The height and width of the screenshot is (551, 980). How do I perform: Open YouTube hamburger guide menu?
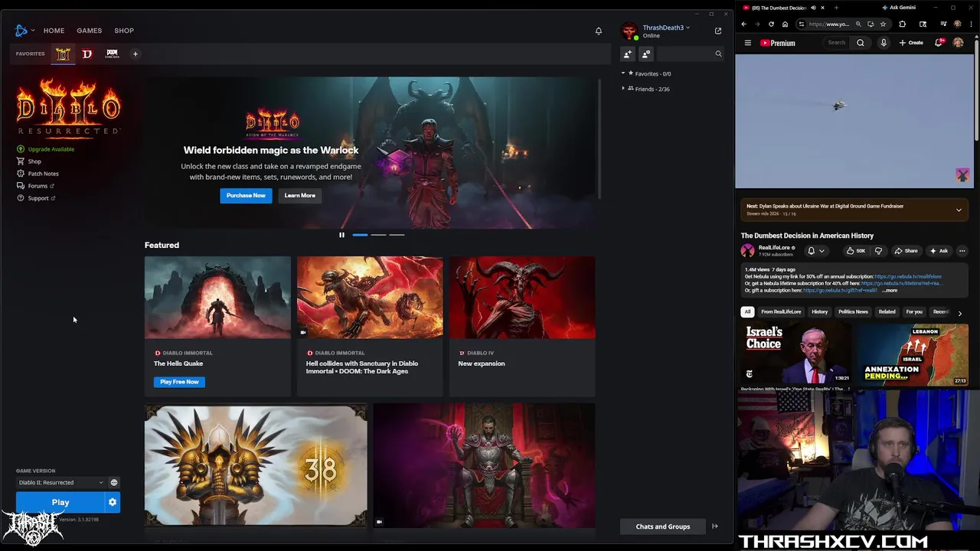748,43
